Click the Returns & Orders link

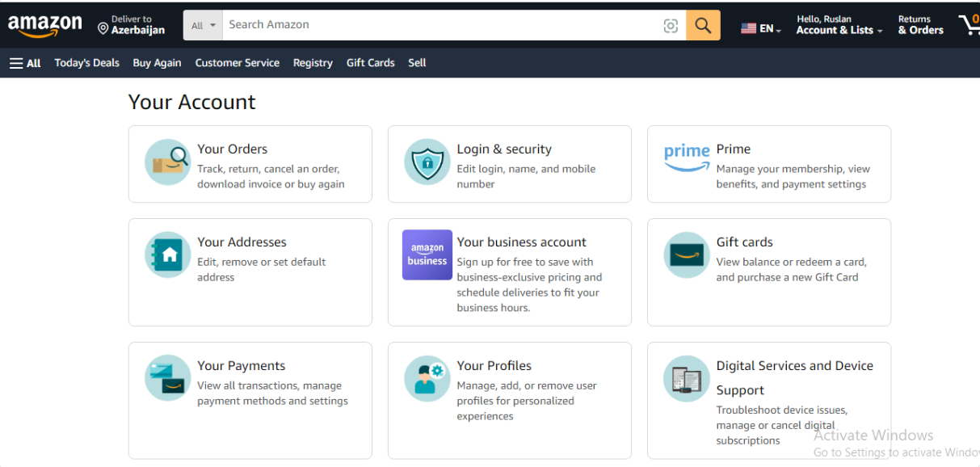[920, 25]
